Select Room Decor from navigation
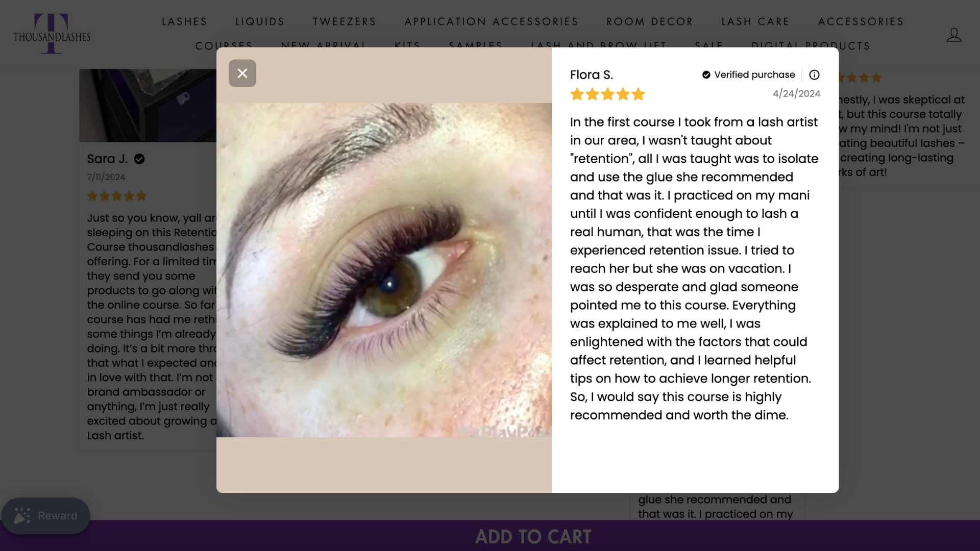The image size is (980, 551). click(x=650, y=21)
